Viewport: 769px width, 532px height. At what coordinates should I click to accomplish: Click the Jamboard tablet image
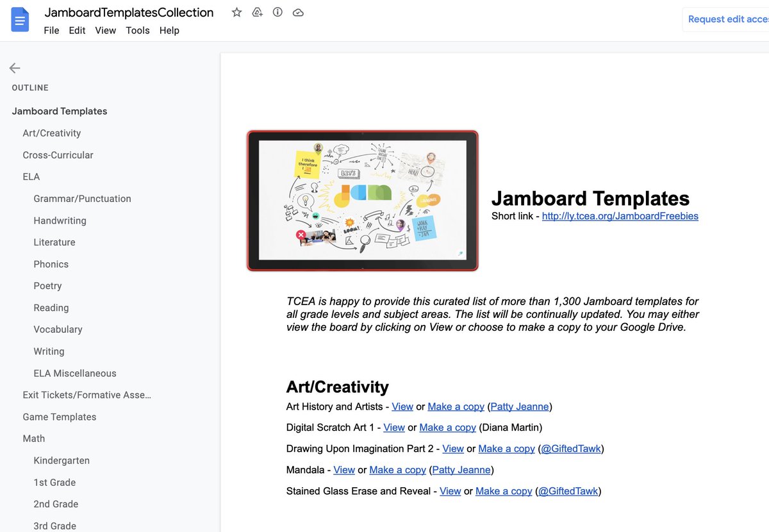[x=363, y=201]
